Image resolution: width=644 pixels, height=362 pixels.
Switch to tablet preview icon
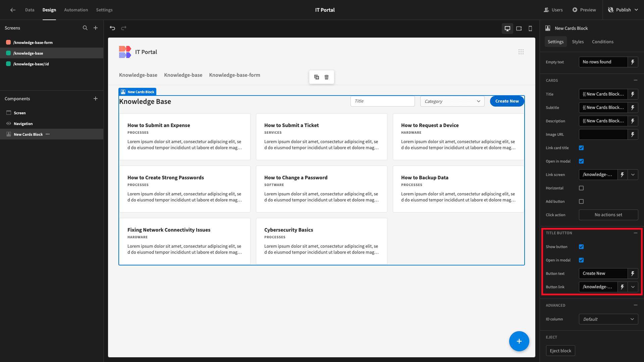[519, 28]
